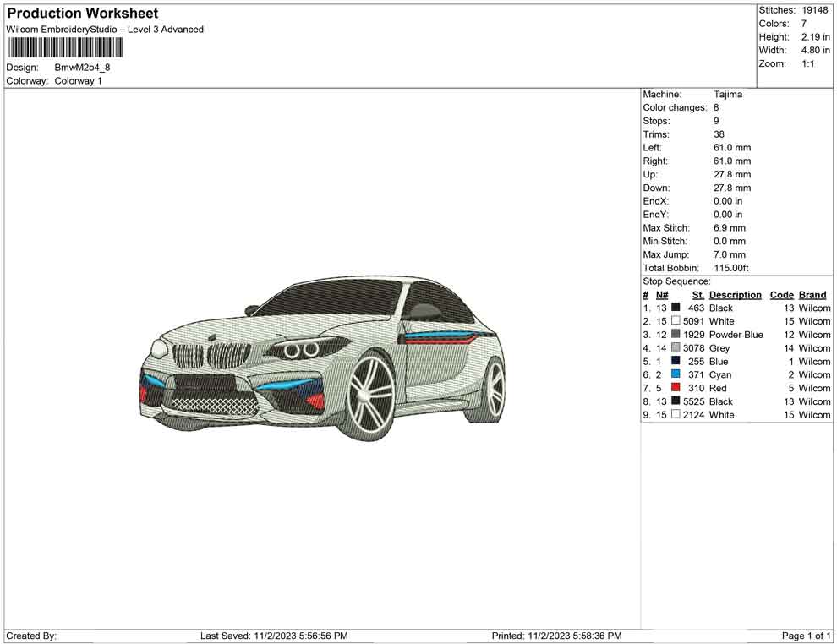
Task: Click the Color changes value 8
Action: tap(716, 107)
